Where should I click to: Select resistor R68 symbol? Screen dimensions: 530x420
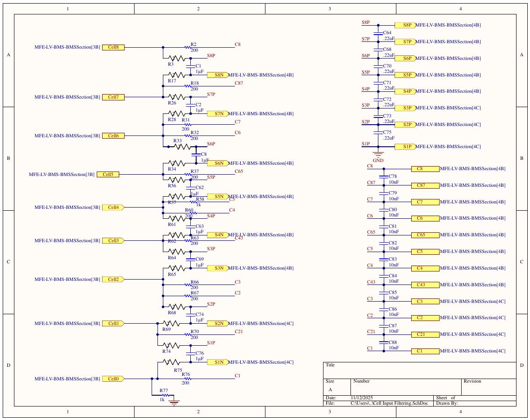[177, 307]
